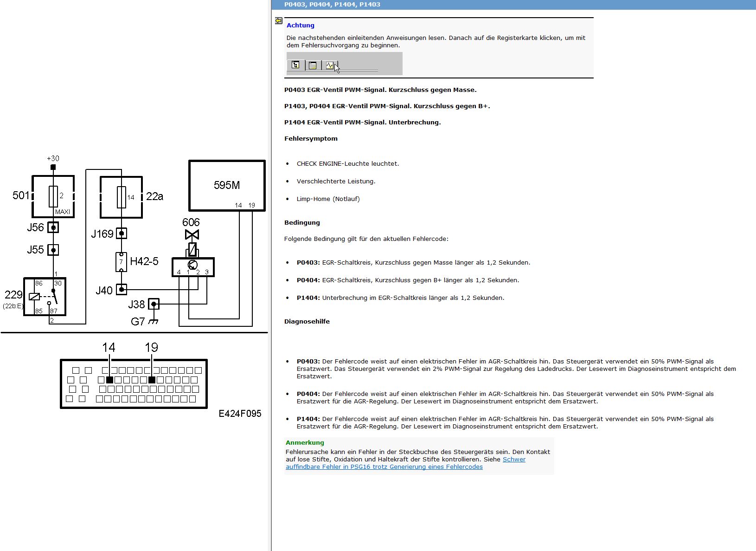The height and width of the screenshot is (551, 756).
Task: Click connector H42-5 pin 7
Action: [x=121, y=262]
